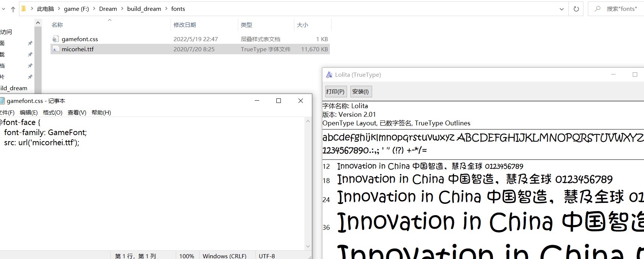
Task: Minimize the Lolita font viewer window
Action: click(x=613, y=74)
